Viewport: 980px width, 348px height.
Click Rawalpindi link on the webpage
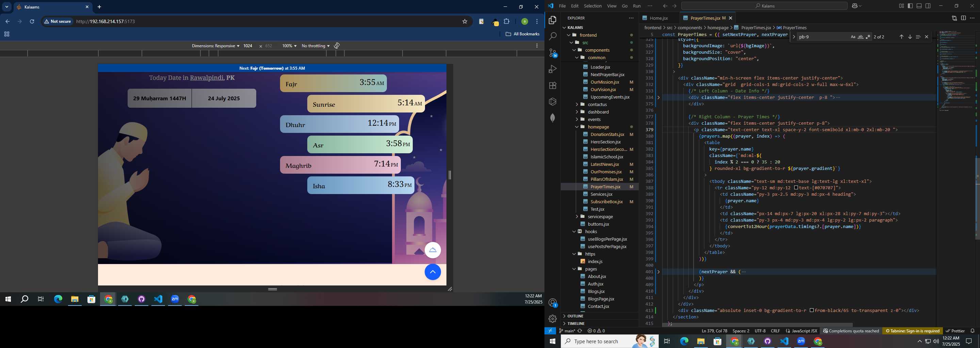click(x=207, y=78)
